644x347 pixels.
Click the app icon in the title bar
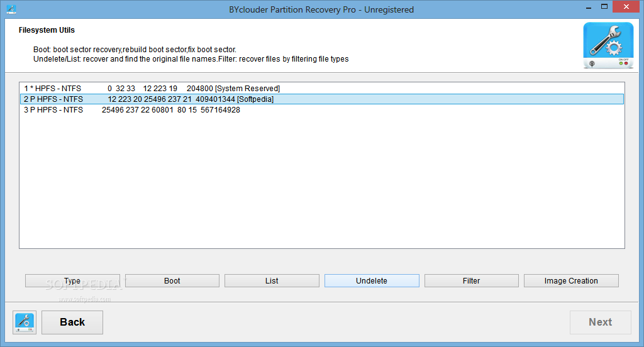[11, 9]
